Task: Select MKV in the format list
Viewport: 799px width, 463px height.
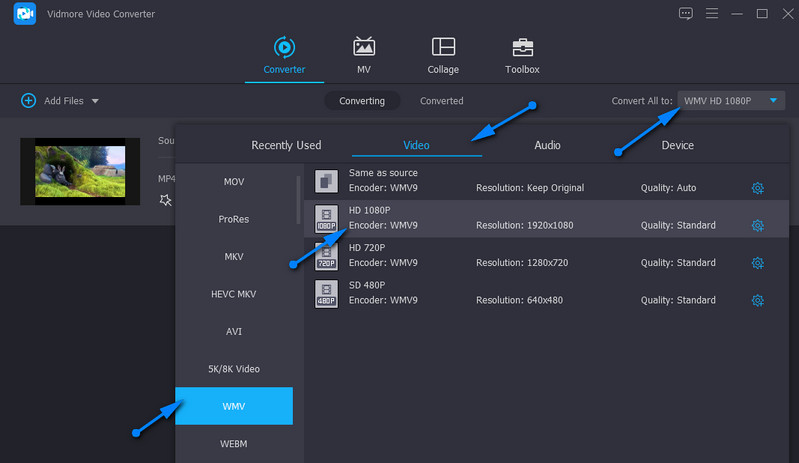Action: pos(234,257)
